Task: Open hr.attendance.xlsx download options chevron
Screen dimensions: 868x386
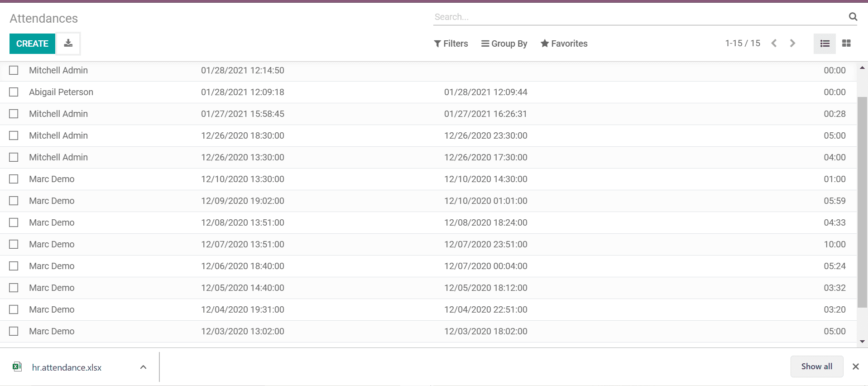Action: (143, 367)
